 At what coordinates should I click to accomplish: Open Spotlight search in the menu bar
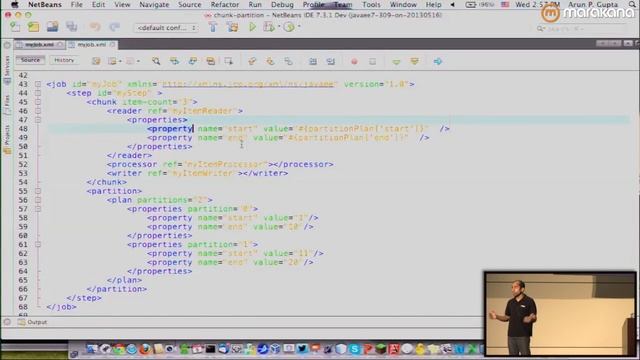632,4
